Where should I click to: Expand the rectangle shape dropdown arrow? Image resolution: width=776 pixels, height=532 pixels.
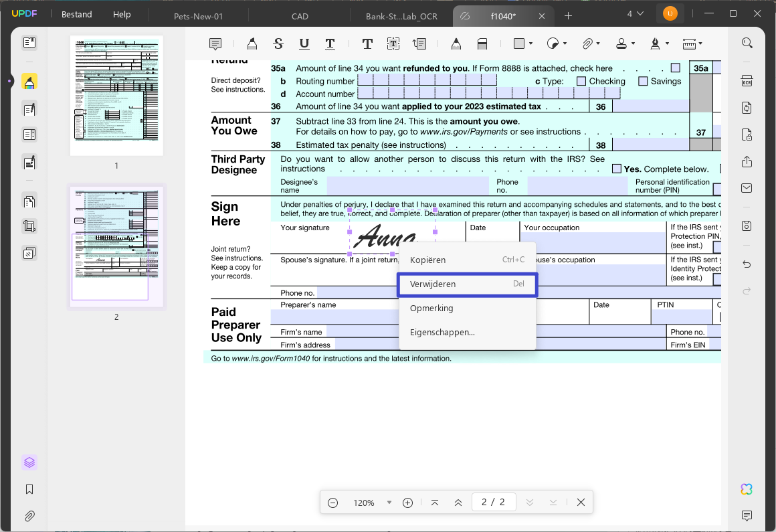(530, 43)
